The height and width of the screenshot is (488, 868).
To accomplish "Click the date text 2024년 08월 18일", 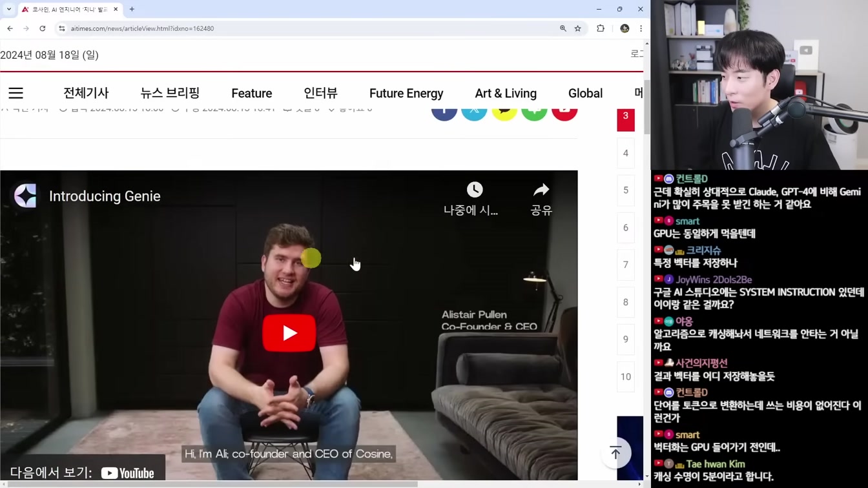I will click(x=49, y=55).
